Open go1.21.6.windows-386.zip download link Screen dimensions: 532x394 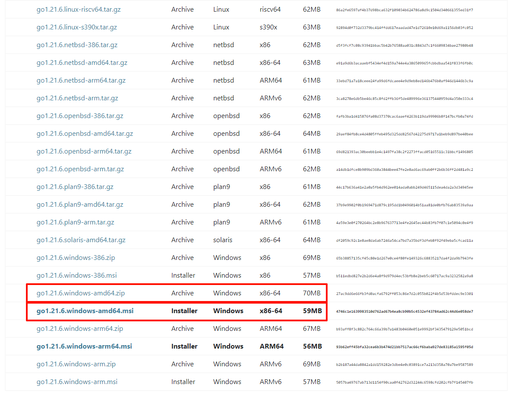(x=76, y=258)
